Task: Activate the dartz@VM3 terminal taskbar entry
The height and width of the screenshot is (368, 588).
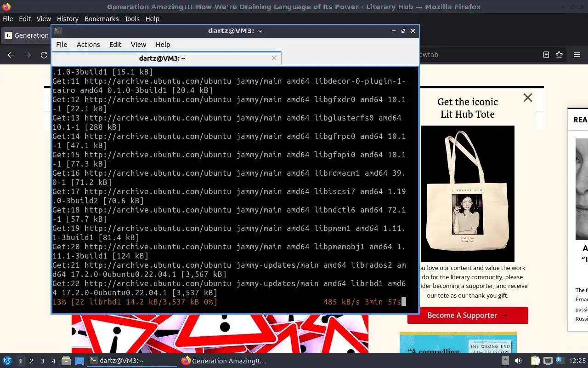Action: pyautogui.click(x=132, y=361)
